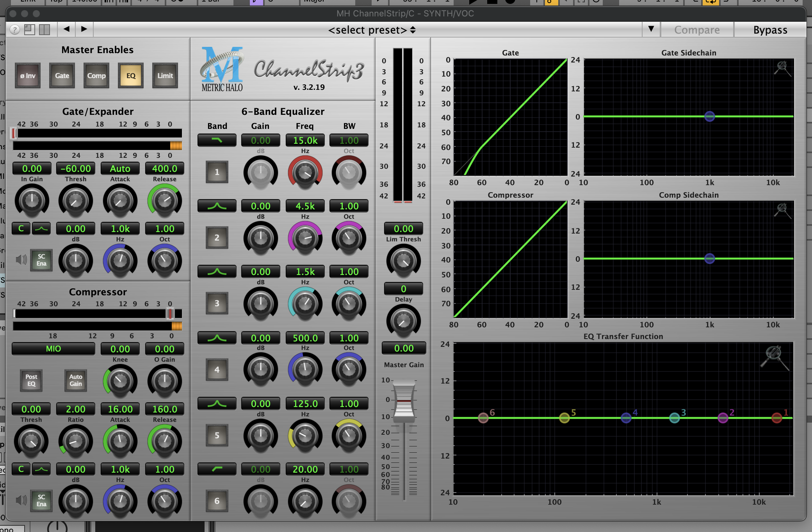The width and height of the screenshot is (812, 532).
Task: Open gate sidechain filter type selector
Action: 41,229
